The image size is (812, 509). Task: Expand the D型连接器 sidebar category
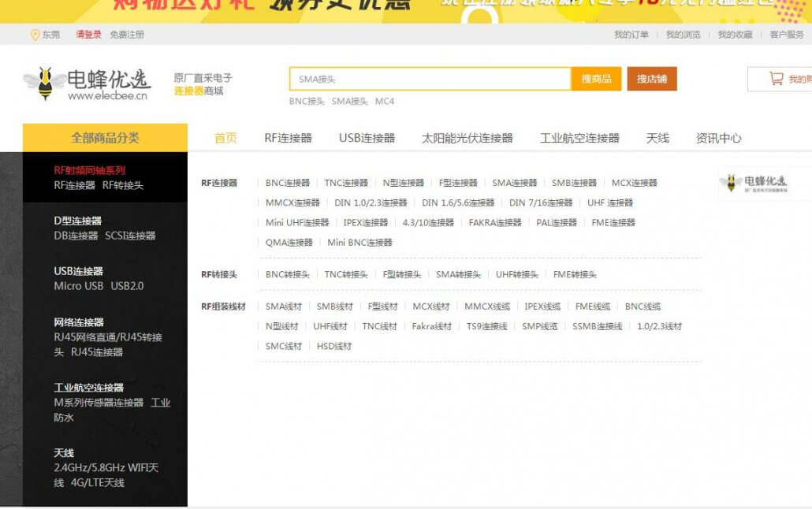point(77,221)
